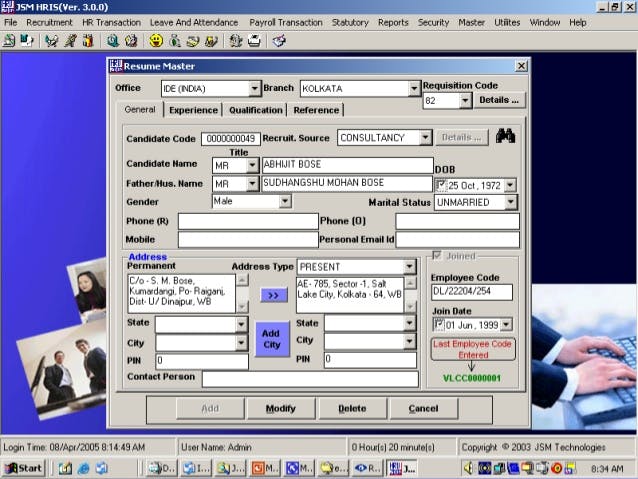Click the first icon in the main toolbar
This screenshot has height=479, width=638.
[9, 41]
